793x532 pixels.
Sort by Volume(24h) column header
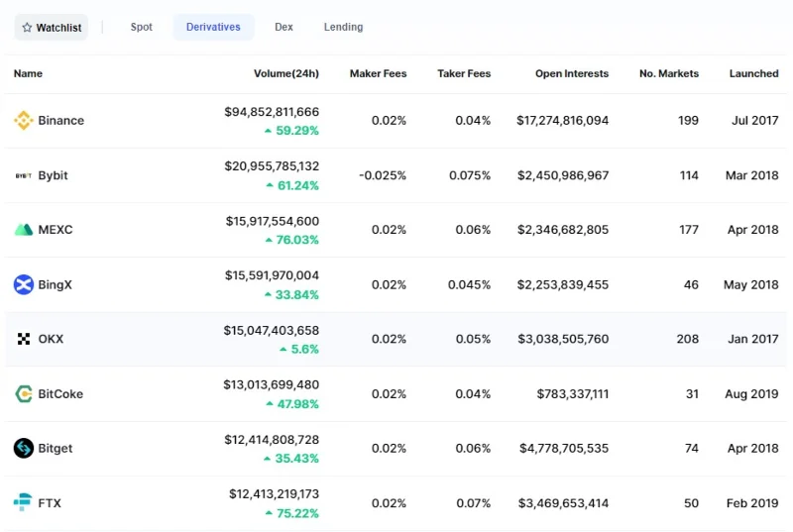(x=286, y=73)
